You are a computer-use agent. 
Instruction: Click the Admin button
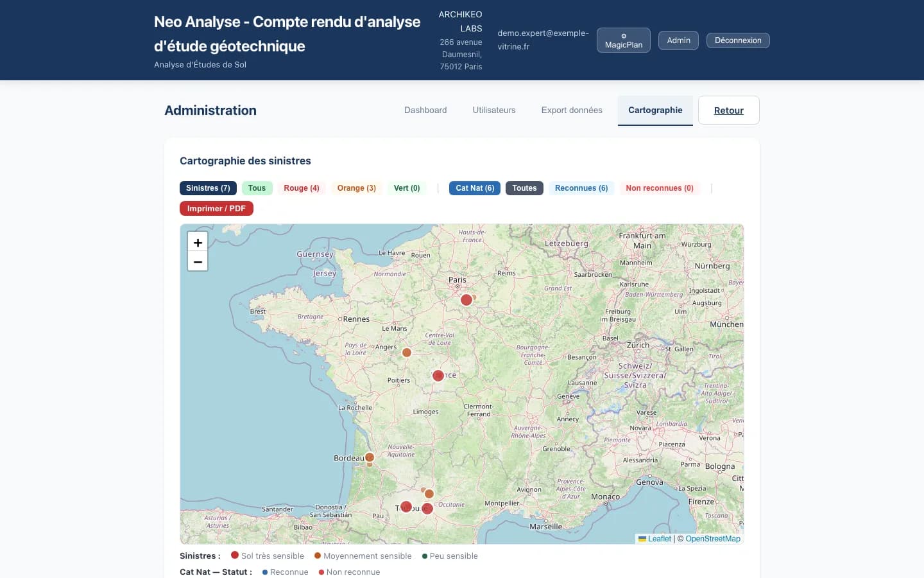678,40
